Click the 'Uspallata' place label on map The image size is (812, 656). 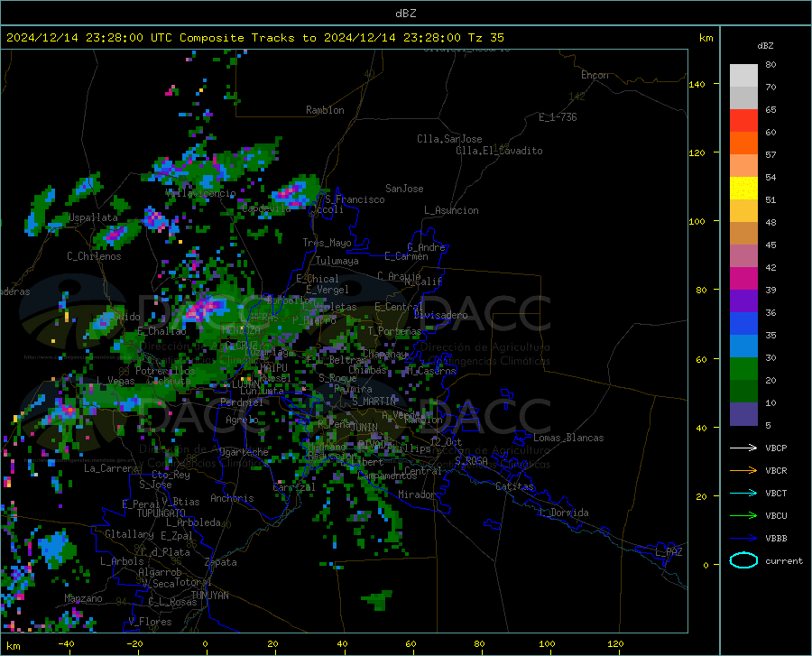pyautogui.click(x=93, y=217)
